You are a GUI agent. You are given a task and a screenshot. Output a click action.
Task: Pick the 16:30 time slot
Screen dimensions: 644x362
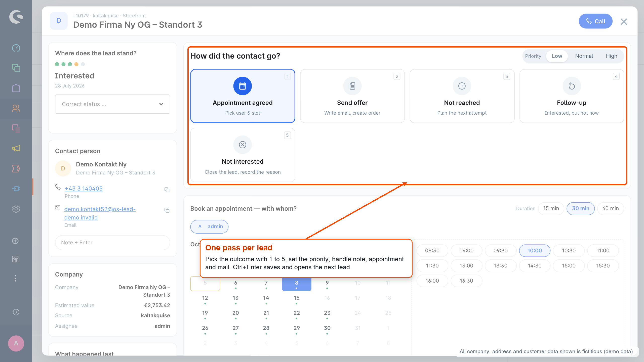click(466, 281)
